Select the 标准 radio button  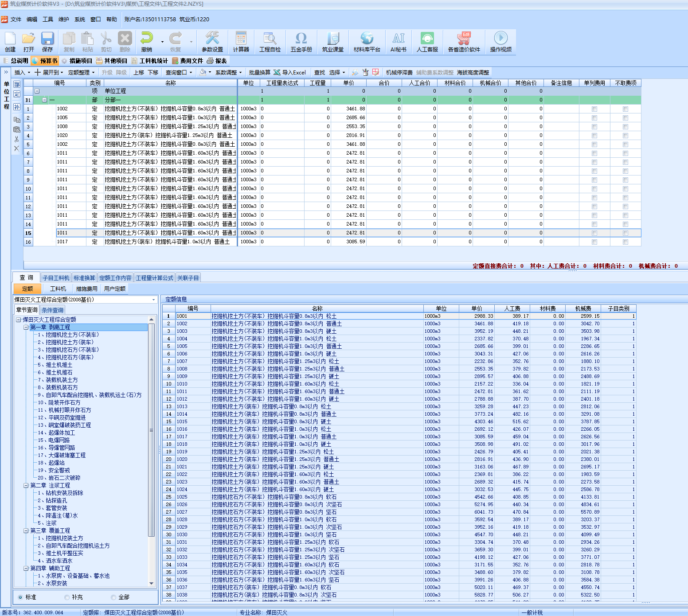coord(20,597)
